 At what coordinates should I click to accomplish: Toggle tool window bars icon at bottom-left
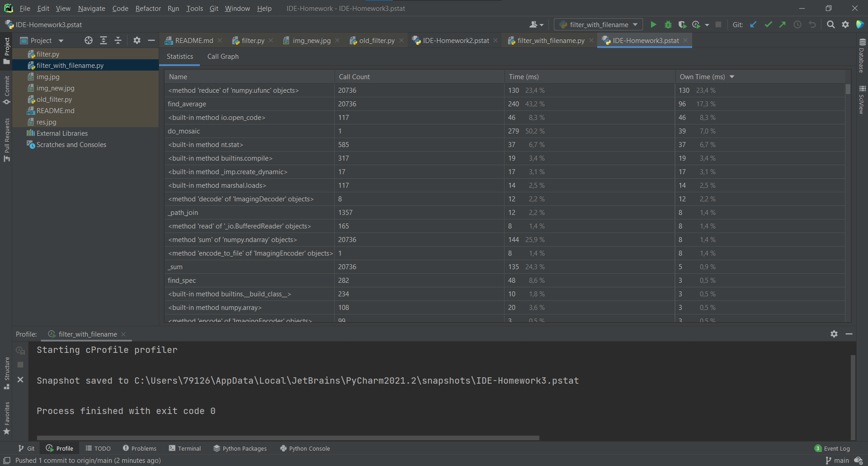pos(7,461)
